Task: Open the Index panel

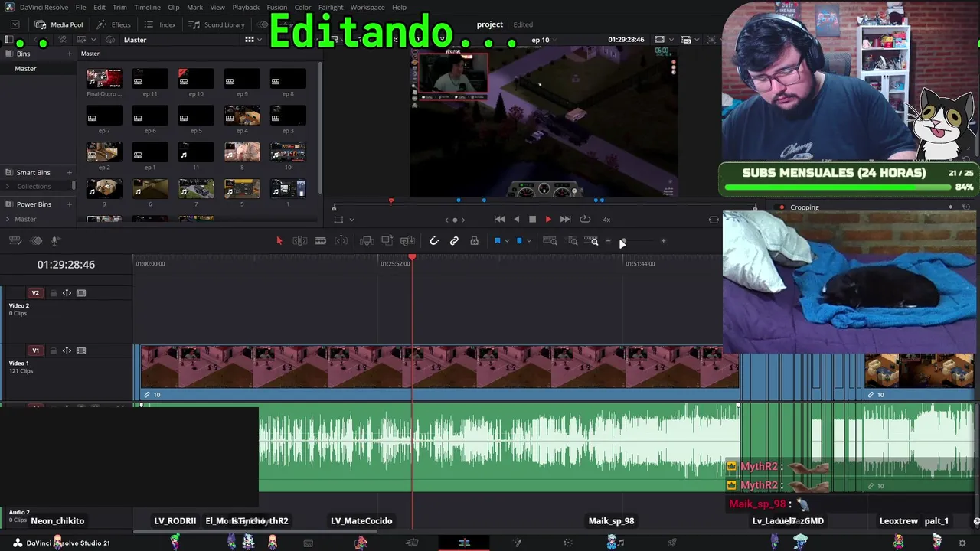Action: [159, 24]
